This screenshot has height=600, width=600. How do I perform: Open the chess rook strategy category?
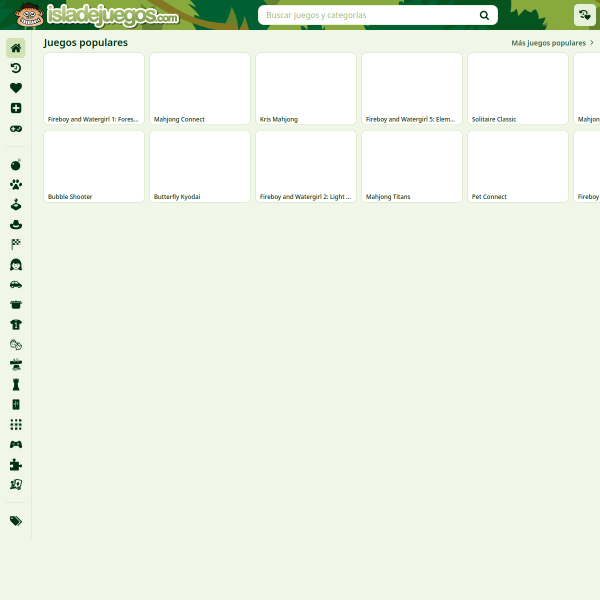tap(16, 385)
